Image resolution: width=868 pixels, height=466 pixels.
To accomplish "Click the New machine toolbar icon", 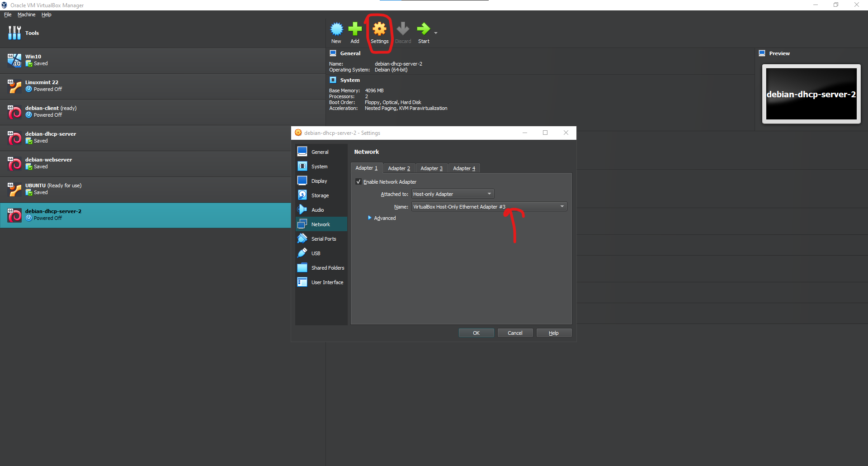I will click(336, 33).
